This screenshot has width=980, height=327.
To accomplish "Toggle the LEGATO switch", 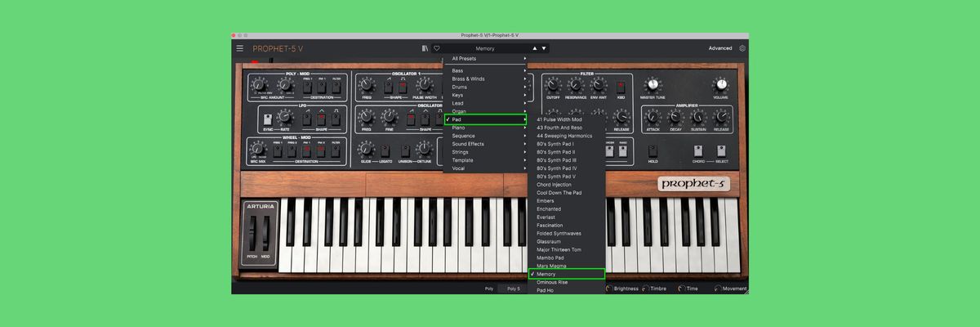I will (x=385, y=150).
